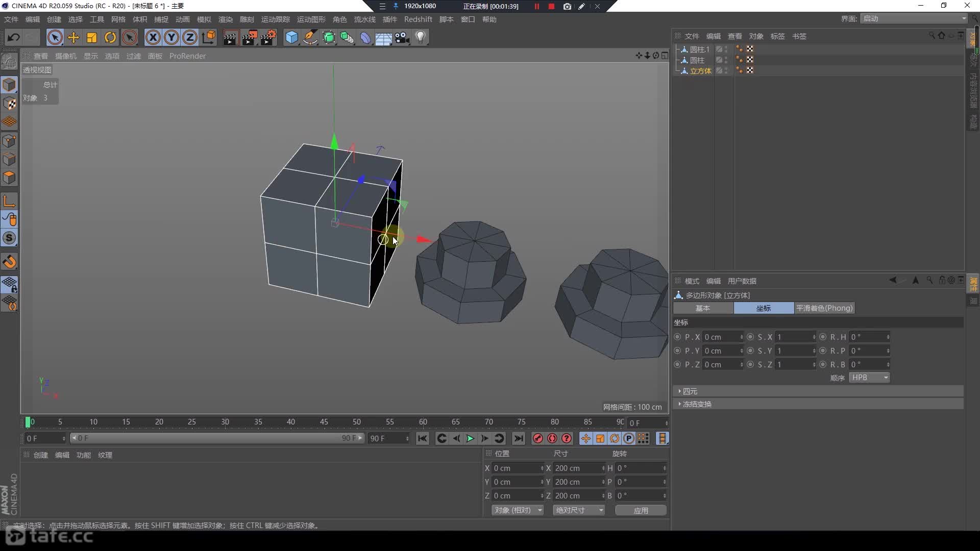Activate the Move tool
The image size is (980, 551).
(x=73, y=37)
